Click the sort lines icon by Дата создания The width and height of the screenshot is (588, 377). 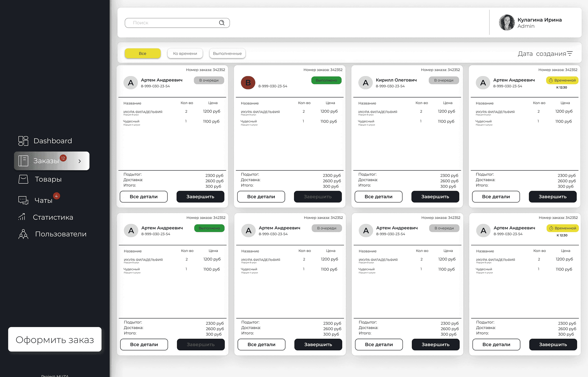pos(570,54)
